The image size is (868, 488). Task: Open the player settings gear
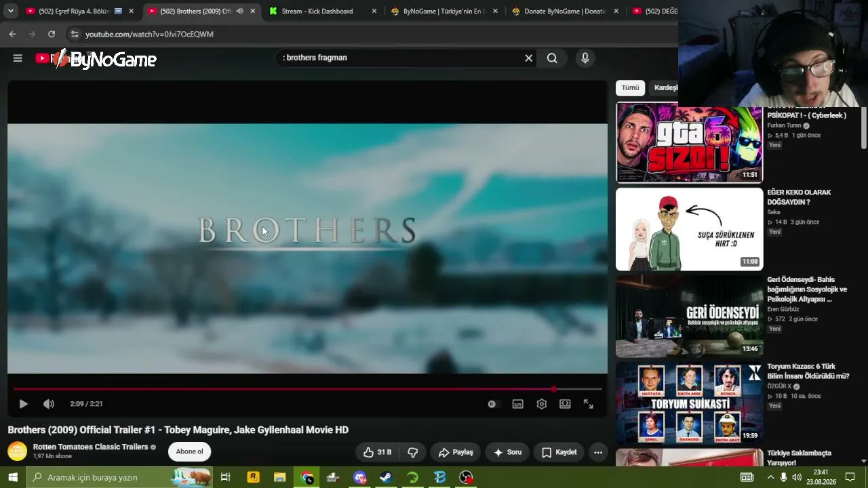[542, 404]
